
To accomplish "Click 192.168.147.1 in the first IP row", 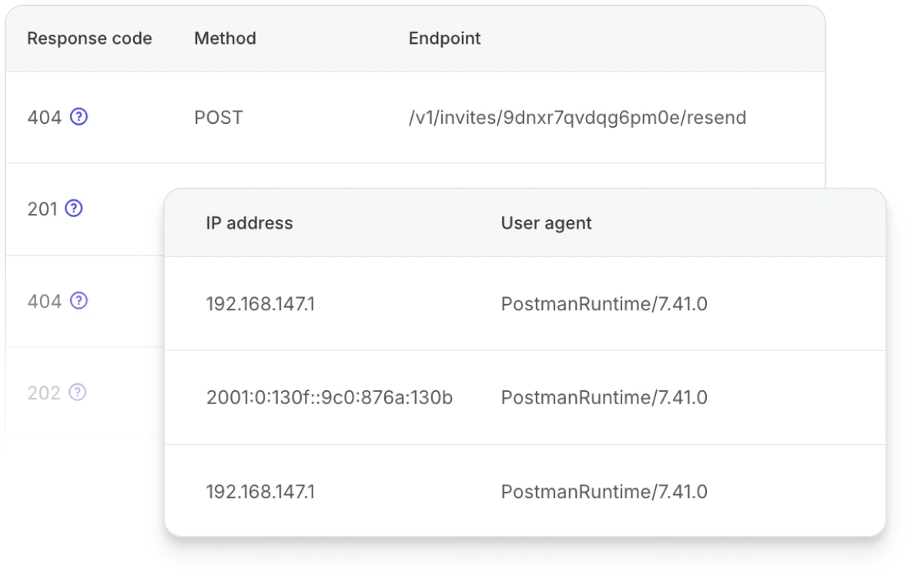I will [x=260, y=304].
